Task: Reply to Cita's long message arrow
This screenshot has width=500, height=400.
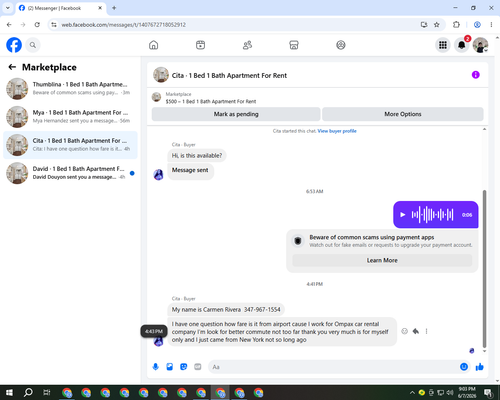Action: click(x=416, y=331)
